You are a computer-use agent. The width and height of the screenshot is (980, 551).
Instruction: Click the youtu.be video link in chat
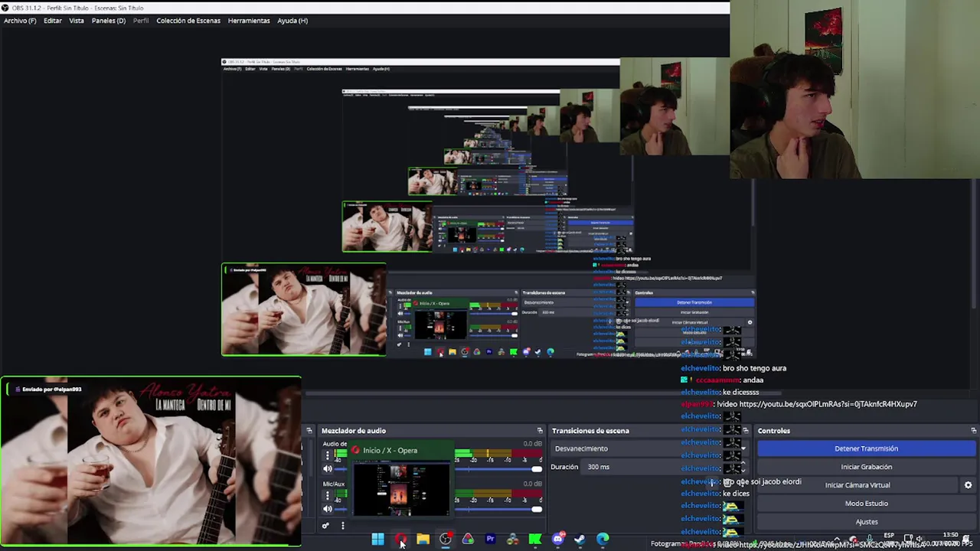point(828,404)
